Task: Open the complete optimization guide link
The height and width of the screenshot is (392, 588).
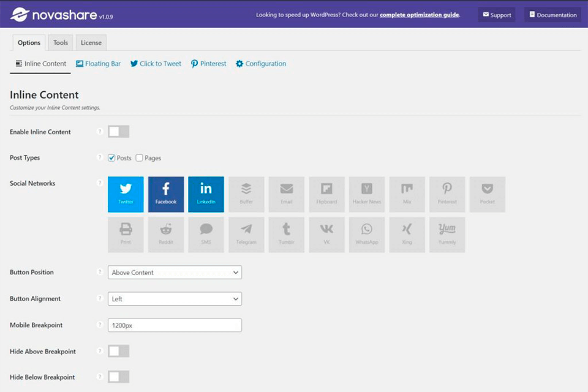Action: [419, 15]
